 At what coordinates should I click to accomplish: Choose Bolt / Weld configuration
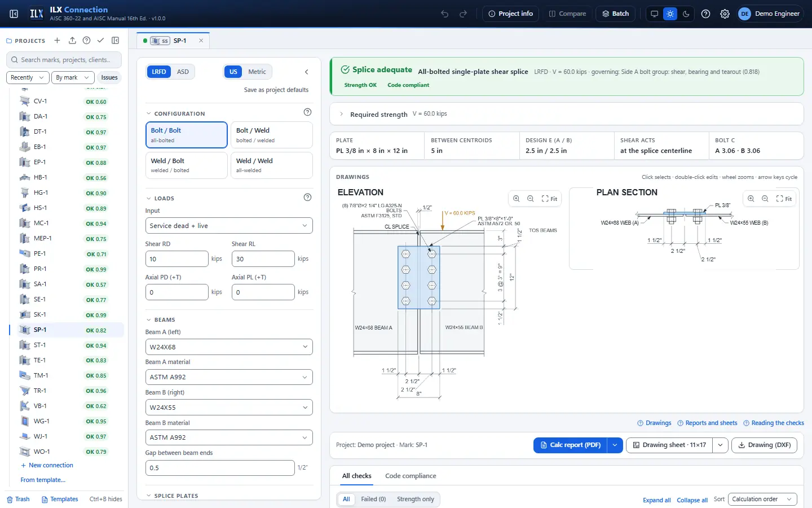click(x=272, y=135)
